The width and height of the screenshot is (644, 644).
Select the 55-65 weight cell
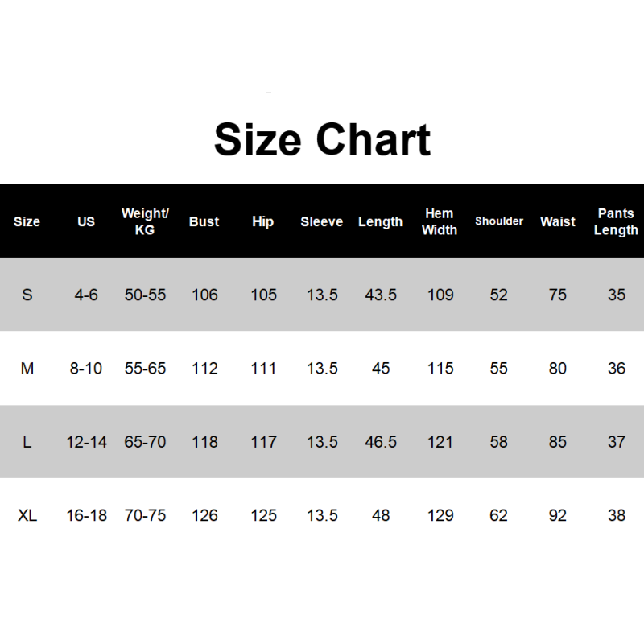[145, 369]
